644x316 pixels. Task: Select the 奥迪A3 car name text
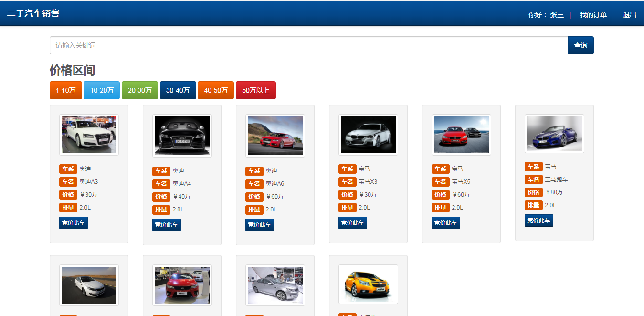coord(89,182)
